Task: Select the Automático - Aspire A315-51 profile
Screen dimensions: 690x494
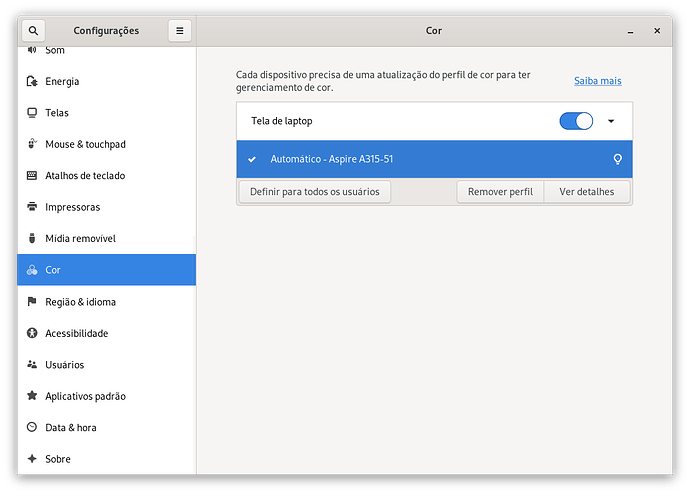Action: (x=434, y=159)
